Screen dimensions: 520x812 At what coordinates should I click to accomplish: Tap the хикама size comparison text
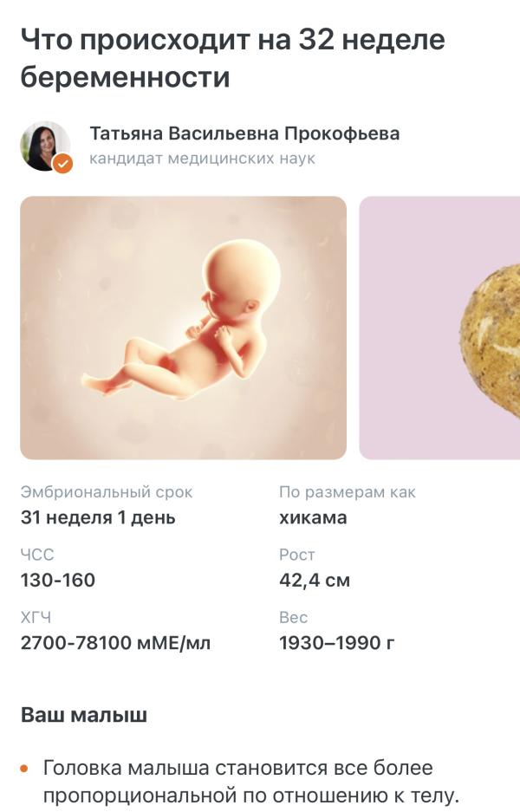[x=313, y=517]
